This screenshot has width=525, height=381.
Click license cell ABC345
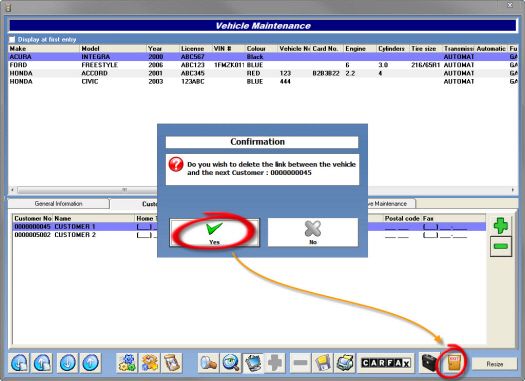(193, 73)
